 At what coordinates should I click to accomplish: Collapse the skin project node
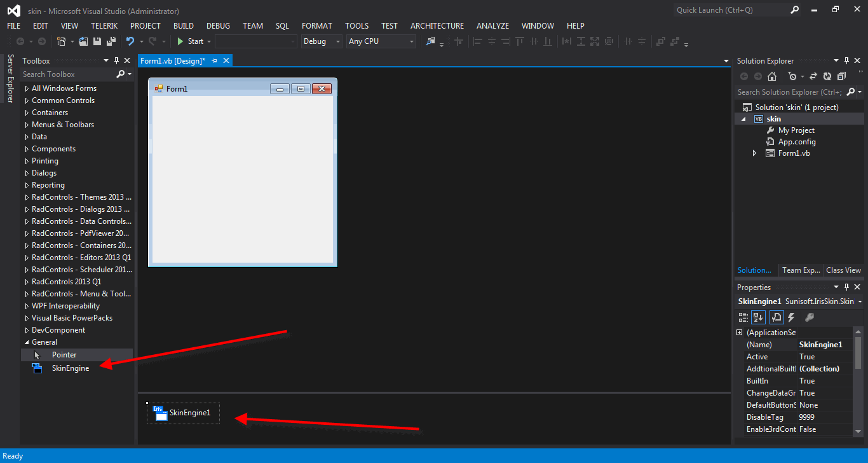coord(743,119)
